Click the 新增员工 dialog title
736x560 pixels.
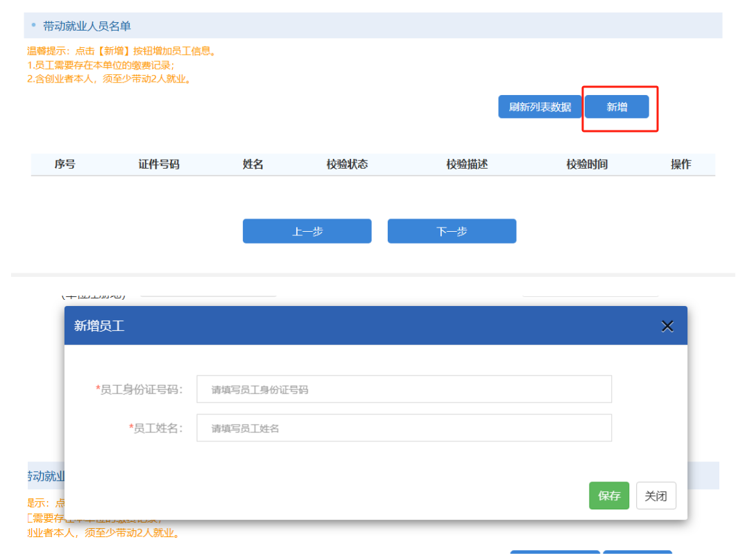coord(99,325)
